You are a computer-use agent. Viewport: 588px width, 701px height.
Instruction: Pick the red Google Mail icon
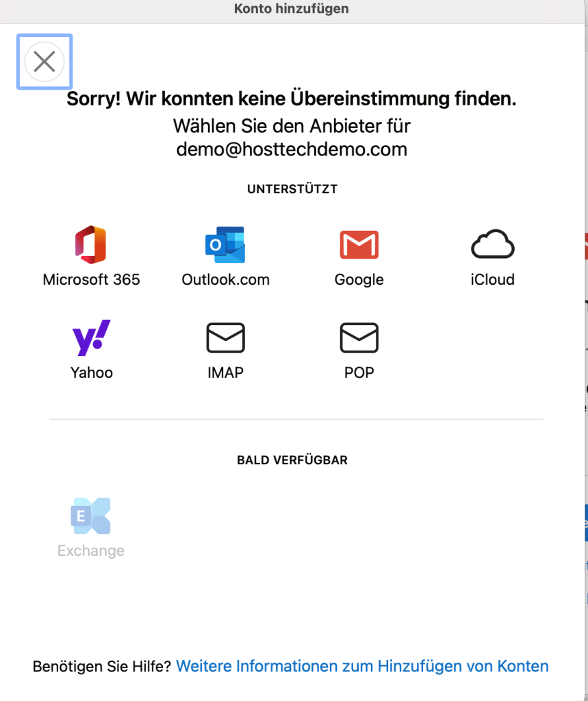click(359, 244)
